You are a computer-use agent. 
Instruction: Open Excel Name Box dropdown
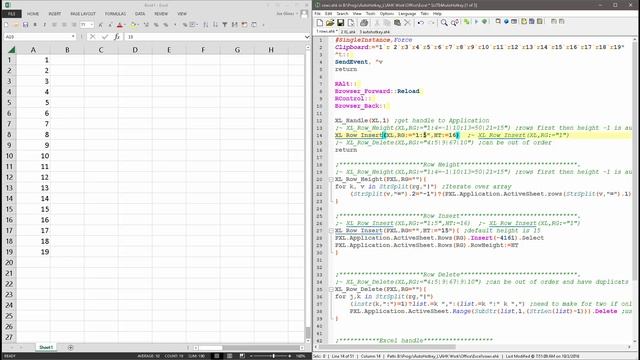[73, 37]
